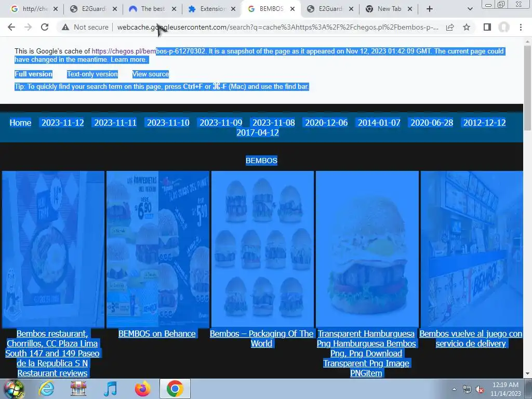
Task: Open the 2023-11-08 date link
Action: [273, 123]
